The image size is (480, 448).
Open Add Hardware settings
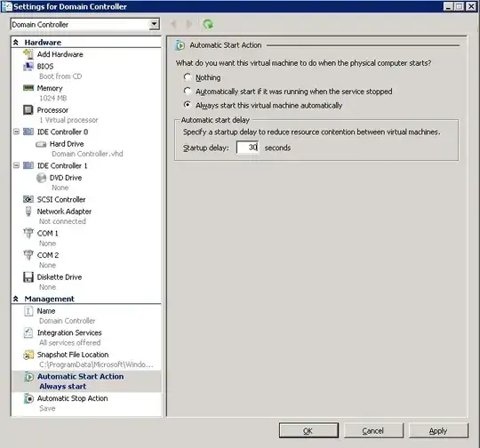coord(60,54)
